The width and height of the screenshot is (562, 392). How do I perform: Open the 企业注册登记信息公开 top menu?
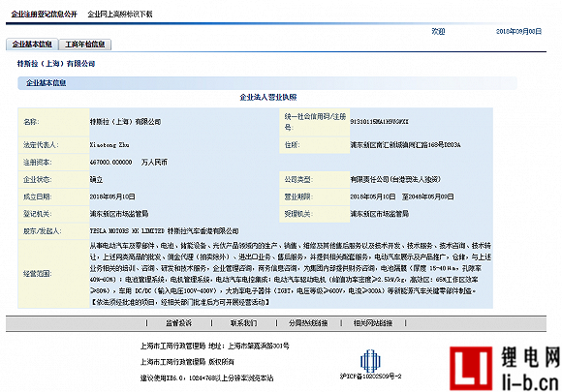44,14
